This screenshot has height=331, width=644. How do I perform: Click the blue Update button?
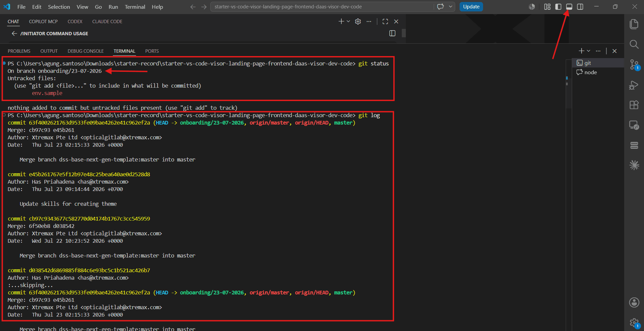click(x=471, y=7)
